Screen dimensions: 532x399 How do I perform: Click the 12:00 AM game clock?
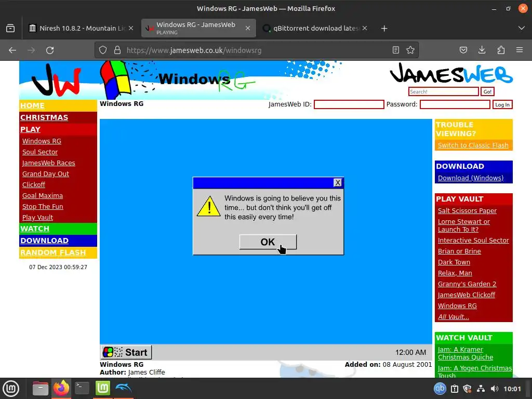coord(410,353)
